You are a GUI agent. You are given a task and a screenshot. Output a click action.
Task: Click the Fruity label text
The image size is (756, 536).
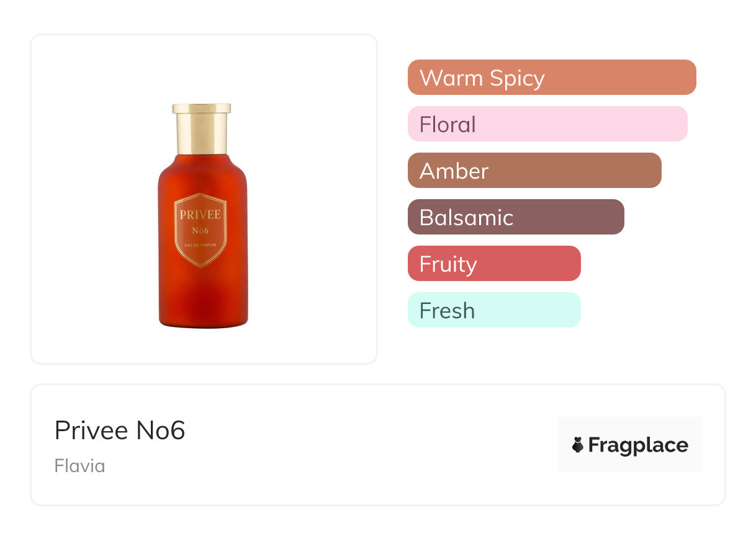[x=448, y=264]
